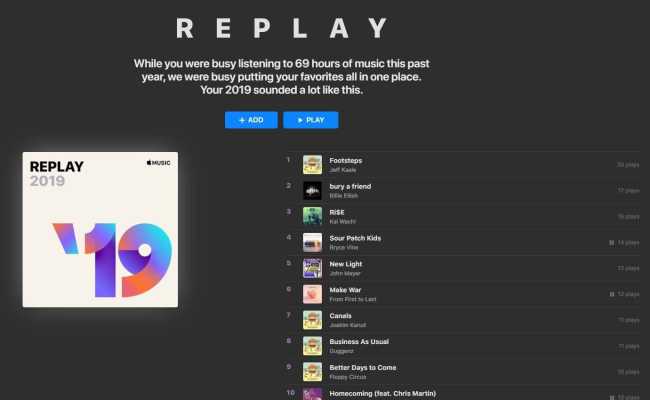650x400 pixels.
Task: Click the blue PLAY button
Action: tap(310, 120)
